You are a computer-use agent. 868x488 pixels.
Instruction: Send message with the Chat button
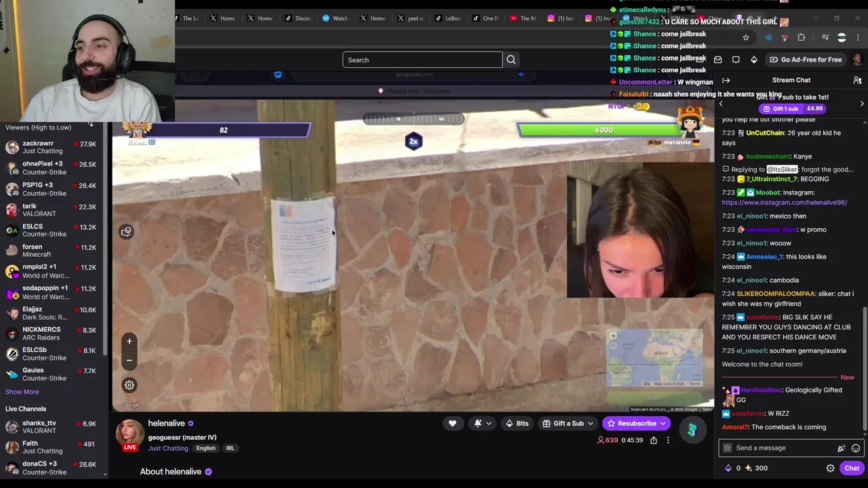click(852, 468)
